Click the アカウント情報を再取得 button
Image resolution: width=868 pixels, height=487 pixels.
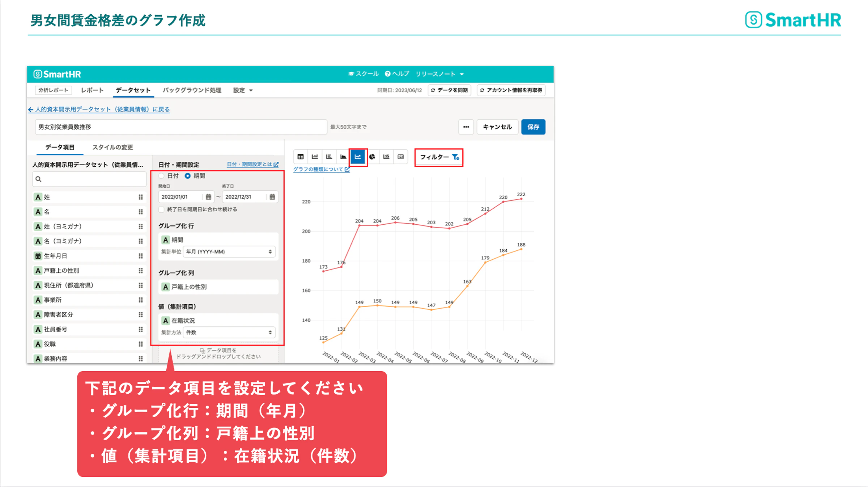point(511,90)
